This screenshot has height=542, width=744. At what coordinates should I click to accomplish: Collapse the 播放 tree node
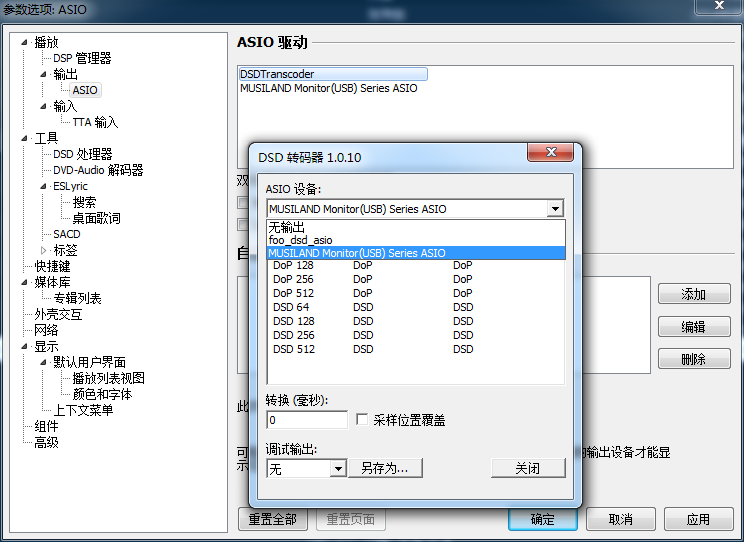pyautogui.click(x=25, y=42)
